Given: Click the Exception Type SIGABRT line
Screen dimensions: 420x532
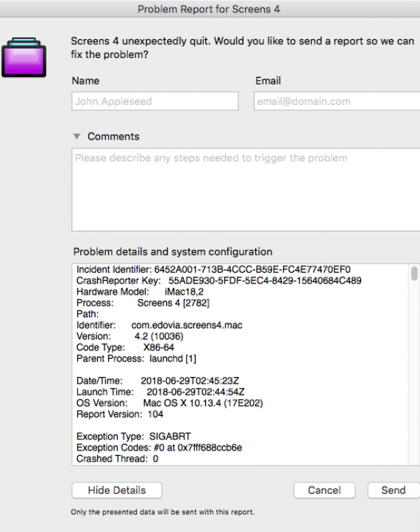Looking at the screenshot, I should click(x=134, y=436).
